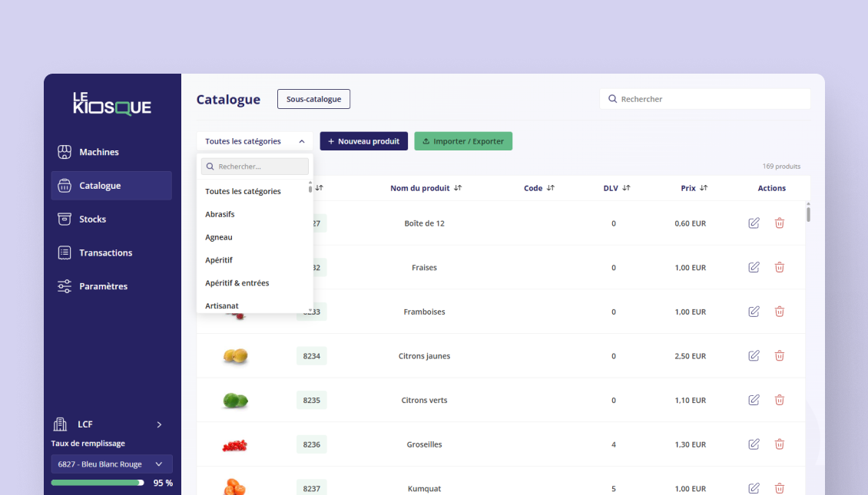Screen dimensions: 868x495
Task: Delete the Kumquat product
Action: pyautogui.click(x=780, y=488)
